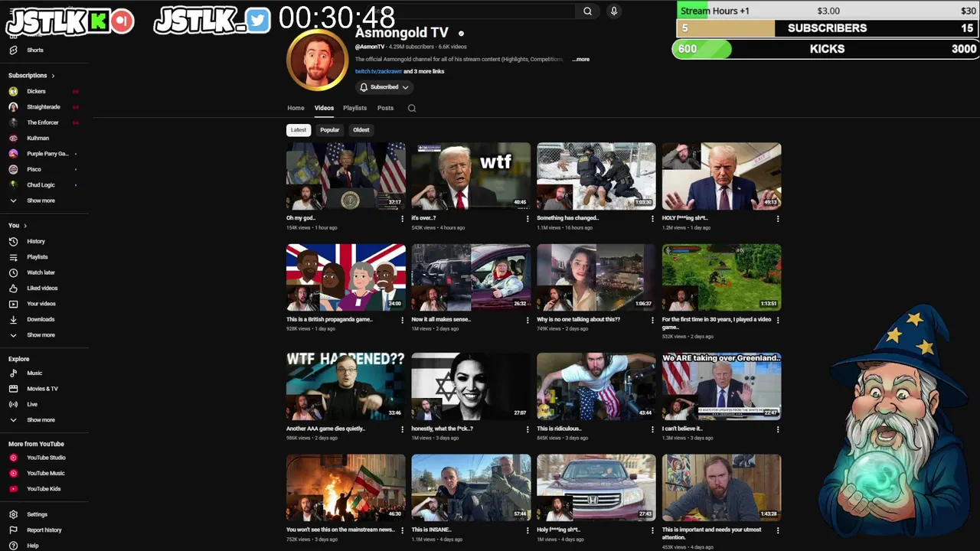This screenshot has height=551, width=980.
Task: Open Settings in sidebar
Action: click(37, 514)
